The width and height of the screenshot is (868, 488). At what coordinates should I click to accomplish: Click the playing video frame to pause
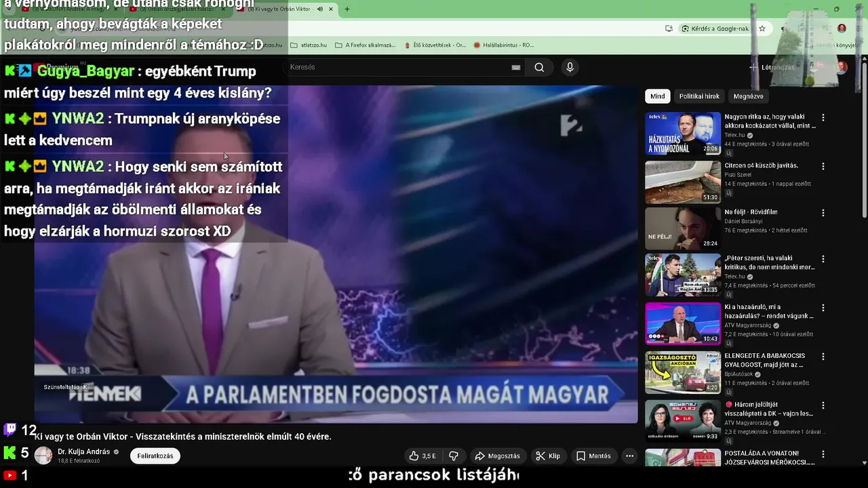tap(336, 254)
